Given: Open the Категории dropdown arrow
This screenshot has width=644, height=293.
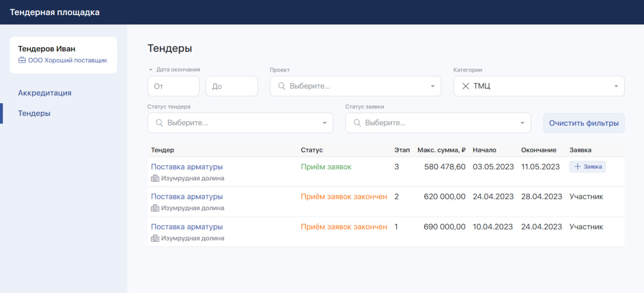Looking at the screenshot, I should [616, 86].
